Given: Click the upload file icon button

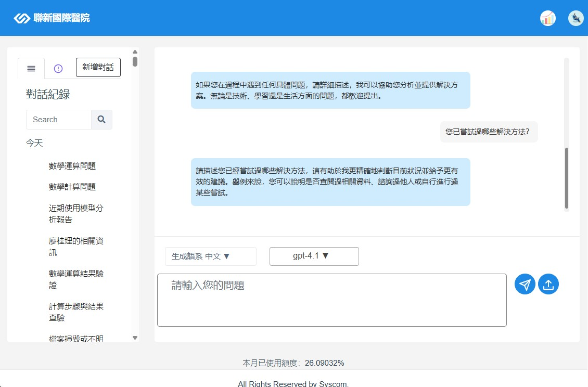Looking at the screenshot, I should coord(548,285).
